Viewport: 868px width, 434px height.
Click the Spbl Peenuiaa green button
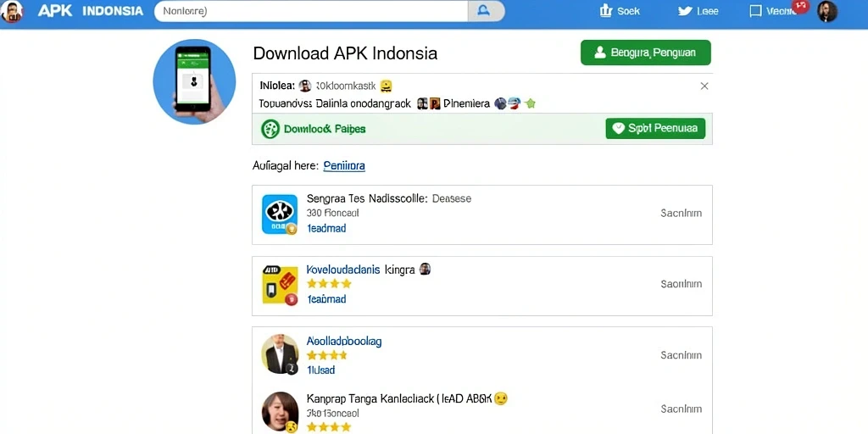point(655,129)
